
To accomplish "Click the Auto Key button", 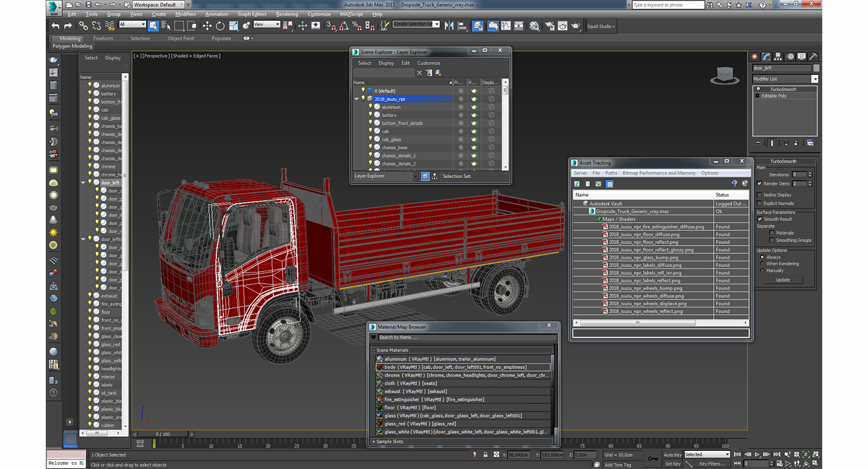I will [x=673, y=455].
